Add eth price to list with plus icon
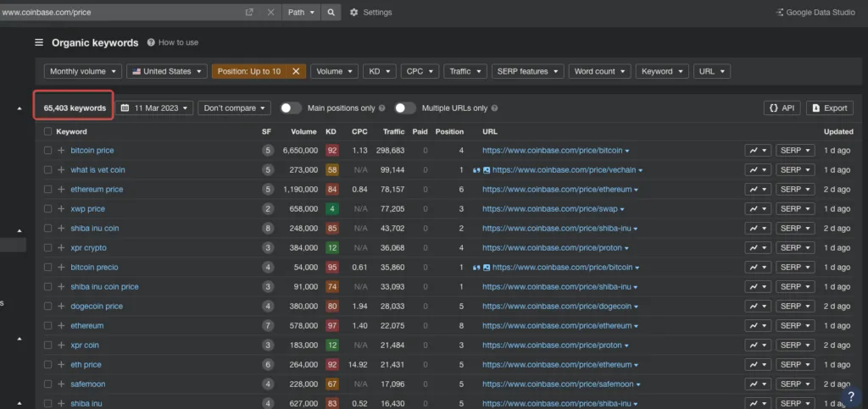The width and height of the screenshot is (868, 409). coord(61,365)
